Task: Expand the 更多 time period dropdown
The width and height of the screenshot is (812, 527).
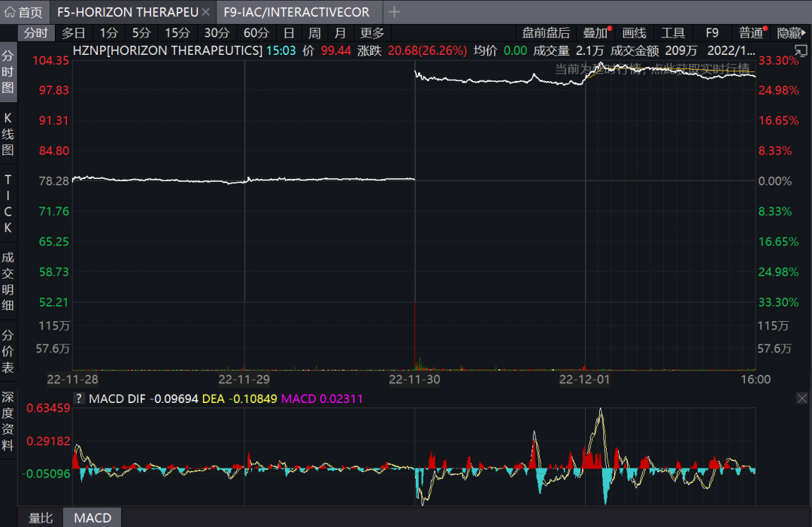Action: (x=372, y=33)
